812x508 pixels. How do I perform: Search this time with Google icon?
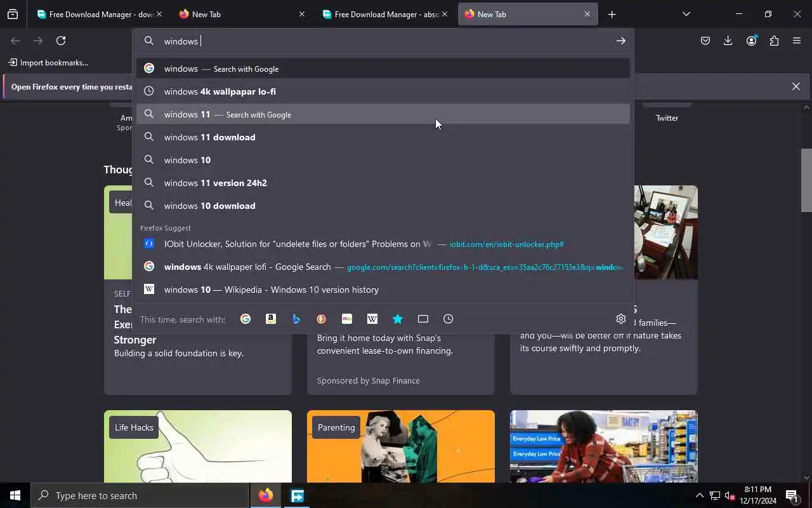click(246, 319)
